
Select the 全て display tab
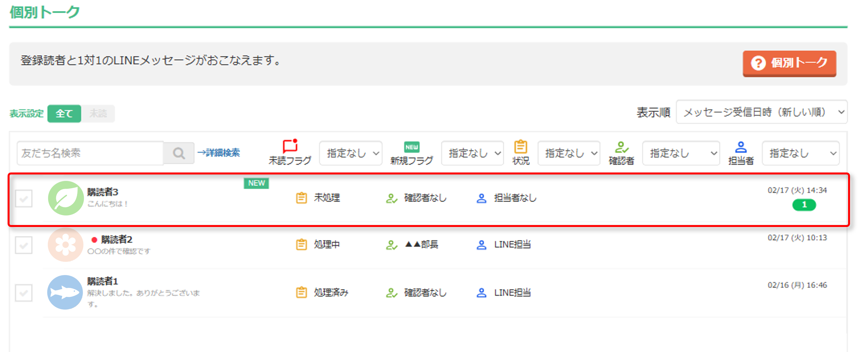pyautogui.click(x=64, y=113)
